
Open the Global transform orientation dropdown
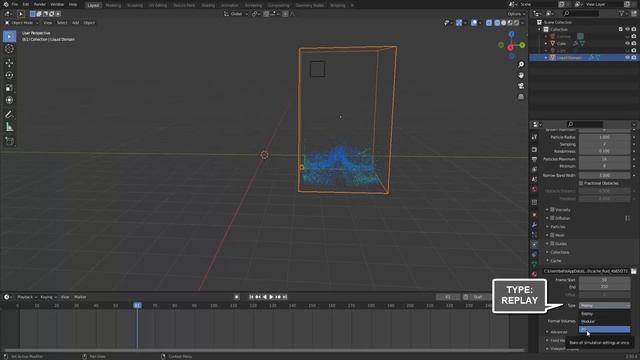(x=236, y=14)
